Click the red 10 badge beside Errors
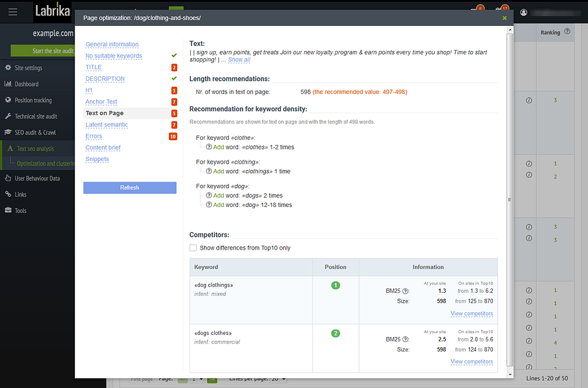The height and width of the screenshot is (388, 588). (x=173, y=136)
